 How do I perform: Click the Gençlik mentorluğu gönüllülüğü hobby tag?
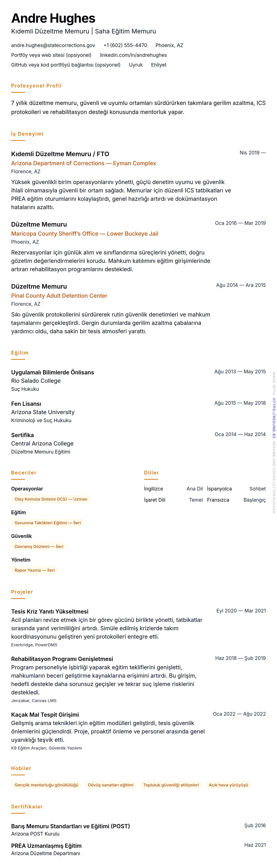(x=46, y=785)
